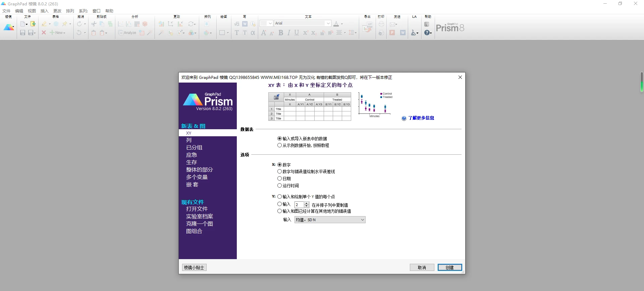Expand the paste special dropdown arrow

[x=106, y=33]
